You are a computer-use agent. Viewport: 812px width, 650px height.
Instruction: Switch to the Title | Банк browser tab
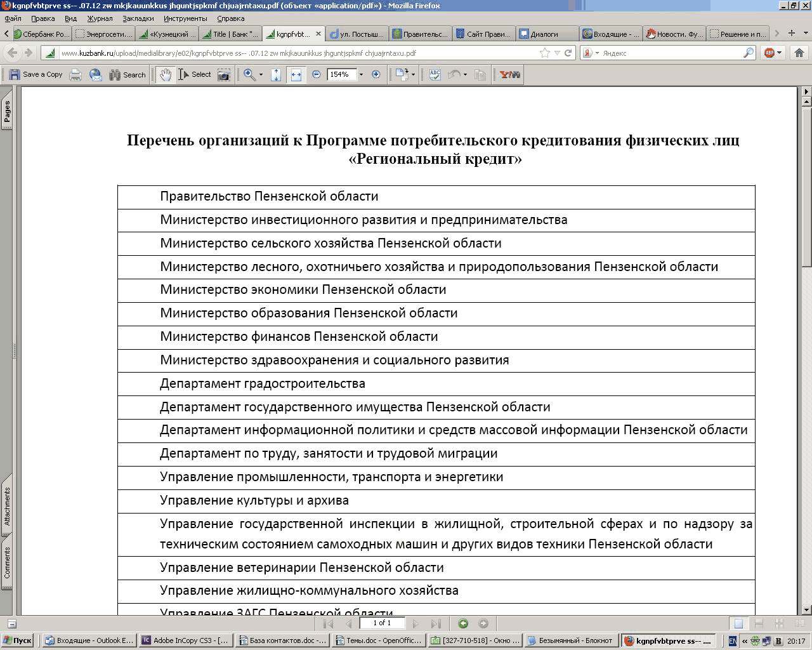[231, 34]
